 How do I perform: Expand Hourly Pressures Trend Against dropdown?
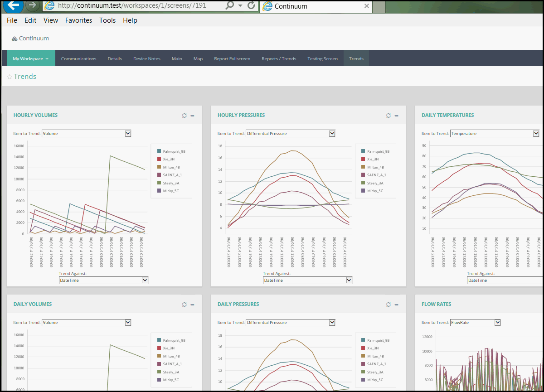(307, 281)
